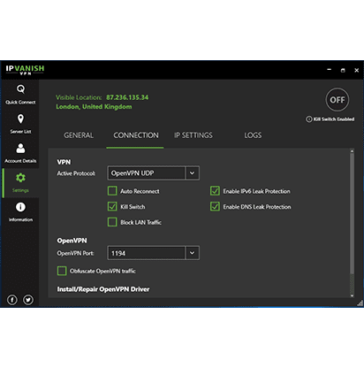Close the IPVanish window
This screenshot has height=368, width=364.
click(x=356, y=70)
